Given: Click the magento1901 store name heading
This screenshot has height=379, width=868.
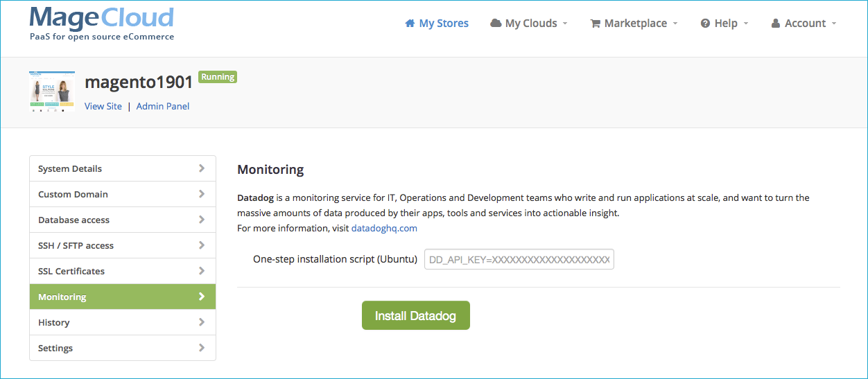Looking at the screenshot, I should [139, 82].
